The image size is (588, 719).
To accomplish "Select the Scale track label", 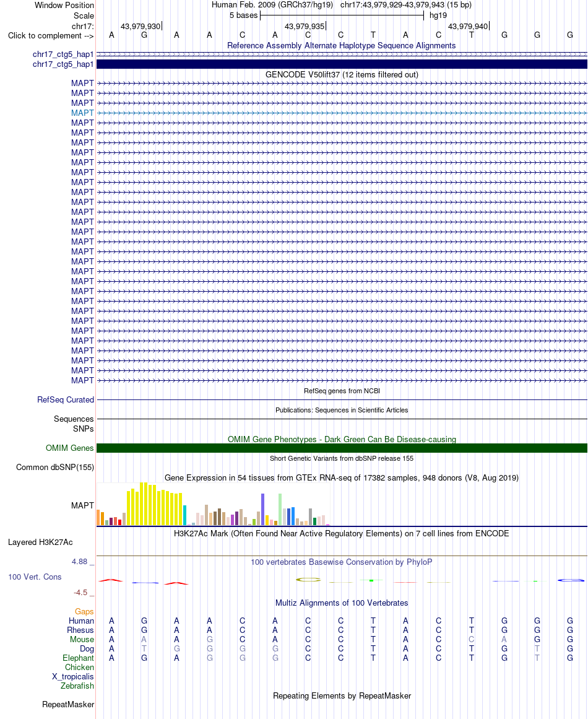I will (x=84, y=15).
